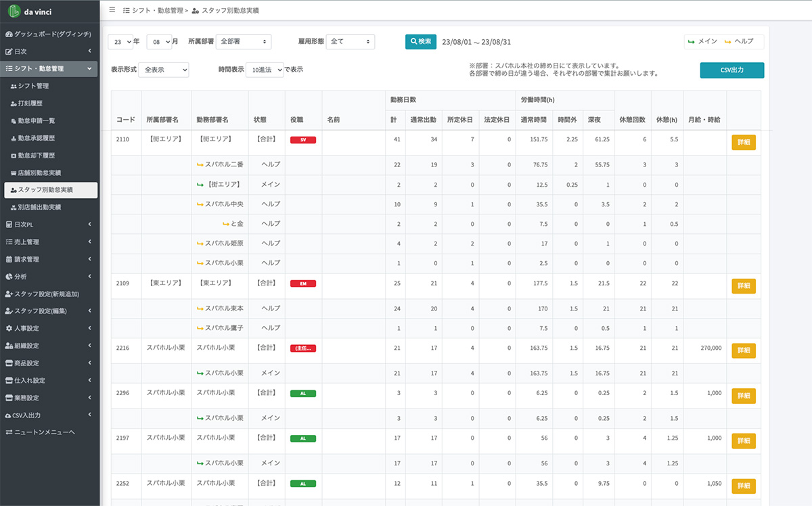Image resolution: width=812 pixels, height=506 pixels.
Task: Expand the 仕入れ設定 sidebar menu
Action: pos(50,380)
